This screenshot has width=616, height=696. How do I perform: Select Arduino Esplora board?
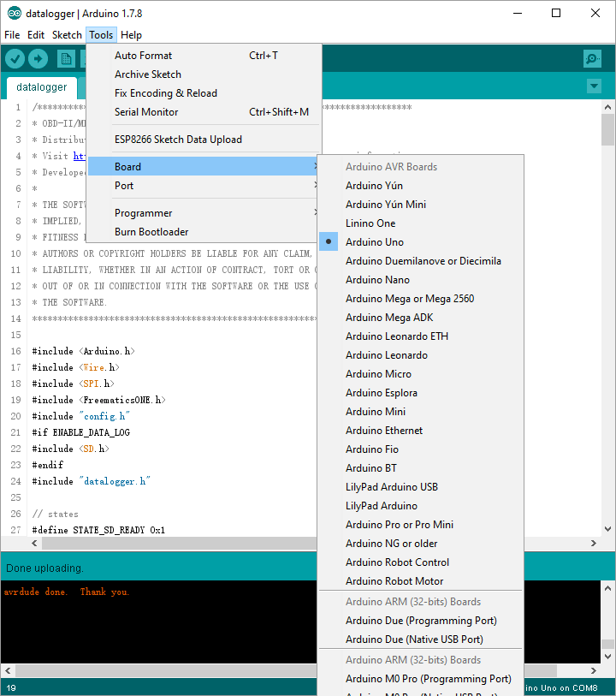coord(421,393)
